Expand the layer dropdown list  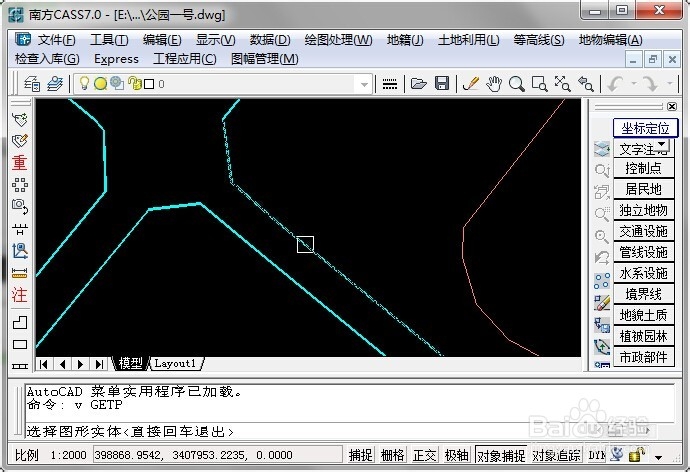click(364, 84)
